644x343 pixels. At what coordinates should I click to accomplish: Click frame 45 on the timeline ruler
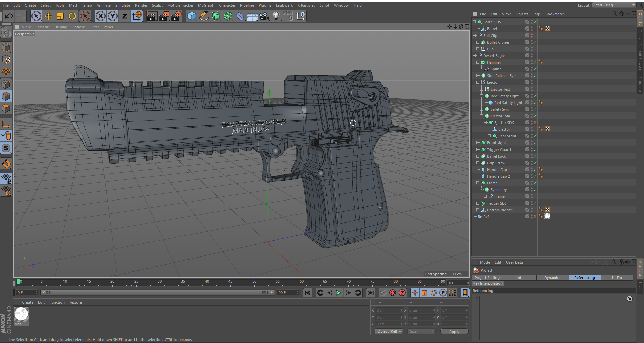pyautogui.click(x=230, y=282)
